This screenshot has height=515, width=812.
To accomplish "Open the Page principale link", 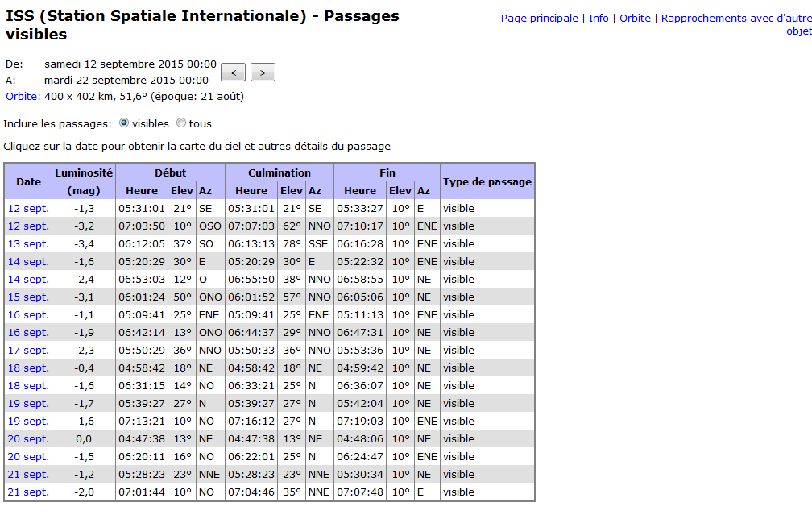I will [x=539, y=18].
